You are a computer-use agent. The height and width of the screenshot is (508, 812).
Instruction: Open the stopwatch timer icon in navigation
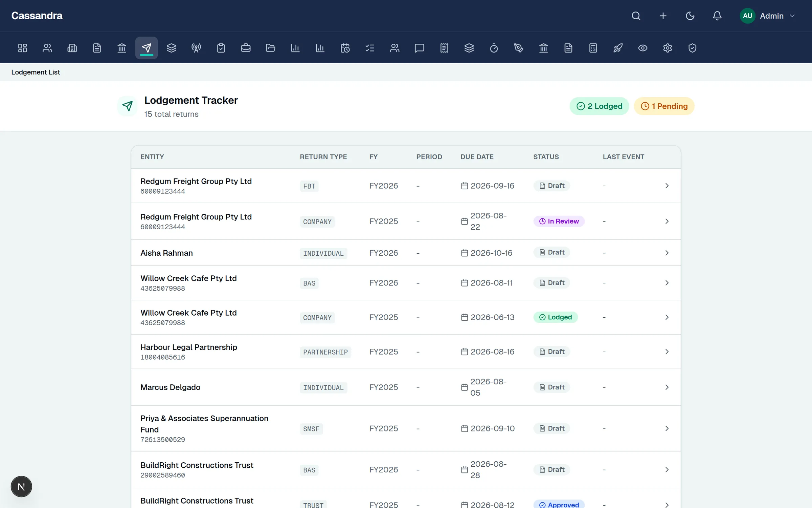pos(494,48)
